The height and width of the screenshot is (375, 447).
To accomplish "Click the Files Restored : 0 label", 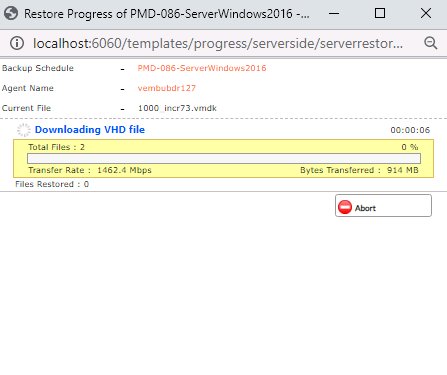I will [52, 184].
